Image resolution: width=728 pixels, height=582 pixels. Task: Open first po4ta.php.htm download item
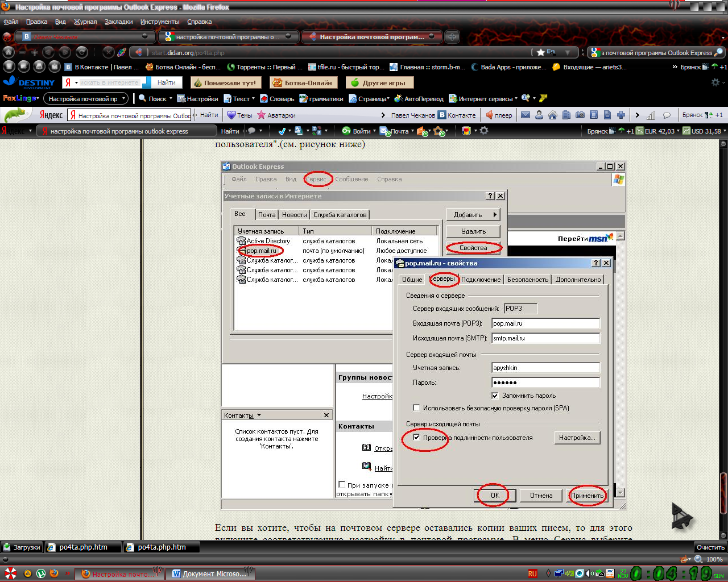coord(84,547)
